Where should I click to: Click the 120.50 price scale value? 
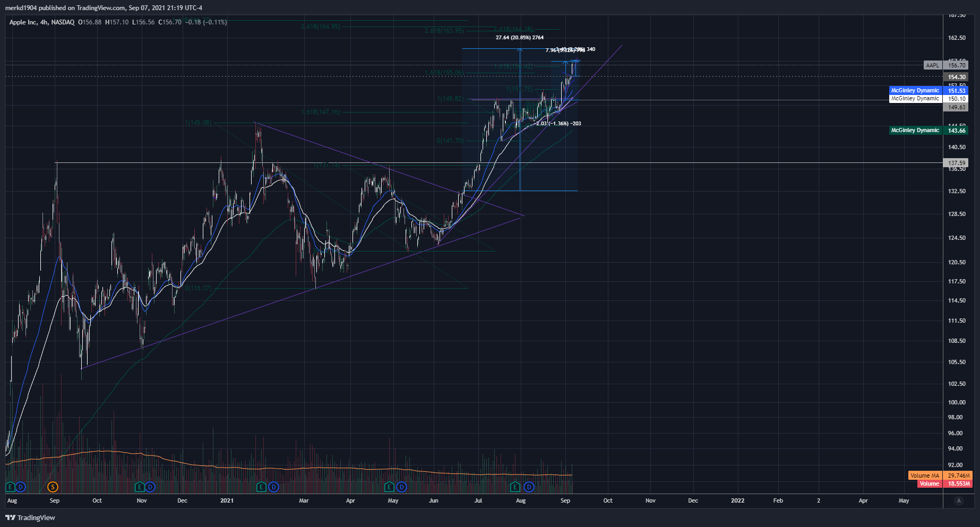point(957,262)
